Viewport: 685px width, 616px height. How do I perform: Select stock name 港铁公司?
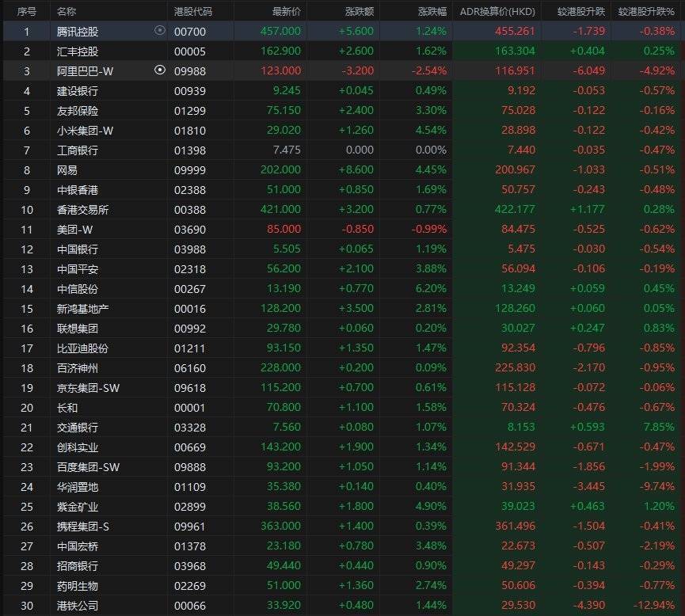pos(78,606)
